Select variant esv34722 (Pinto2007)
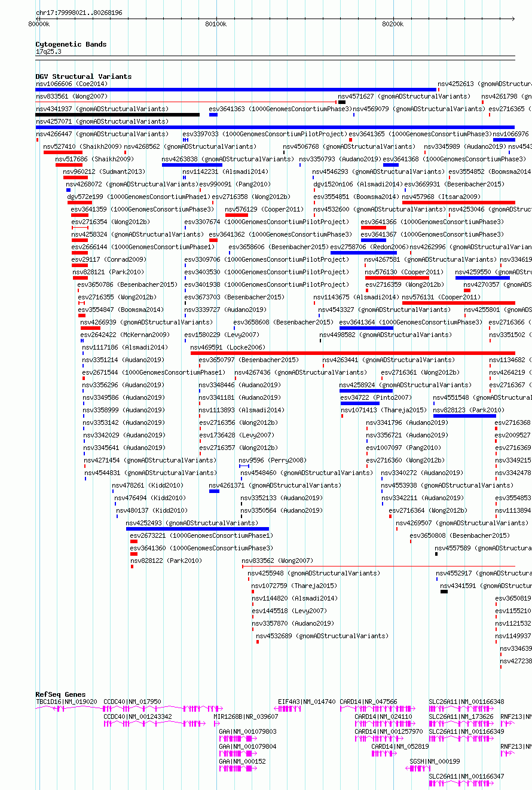The width and height of the screenshot is (532, 790). (x=376, y=397)
